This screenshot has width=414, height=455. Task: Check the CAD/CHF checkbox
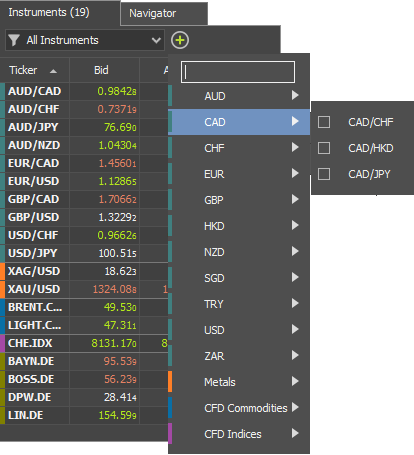click(324, 122)
